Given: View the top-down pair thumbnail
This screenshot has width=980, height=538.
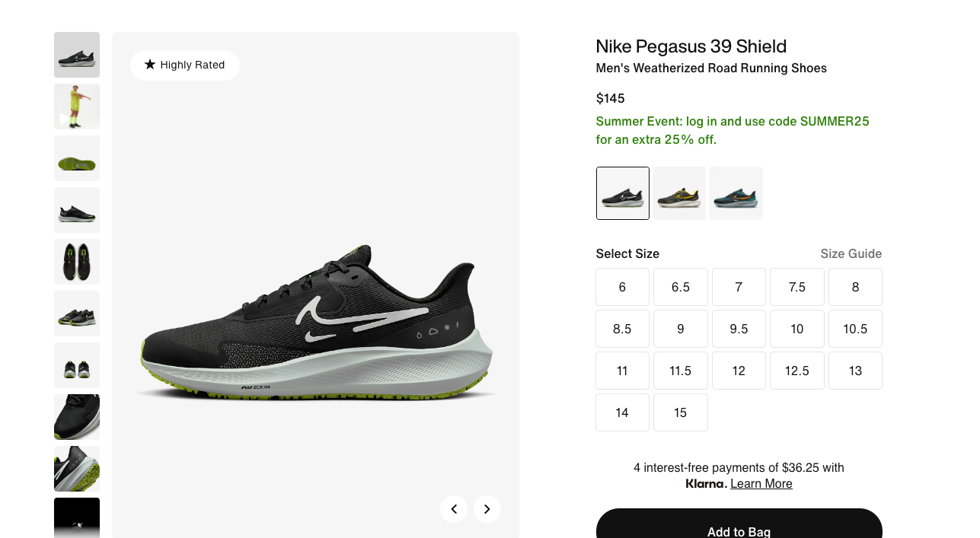Looking at the screenshot, I should click(77, 262).
